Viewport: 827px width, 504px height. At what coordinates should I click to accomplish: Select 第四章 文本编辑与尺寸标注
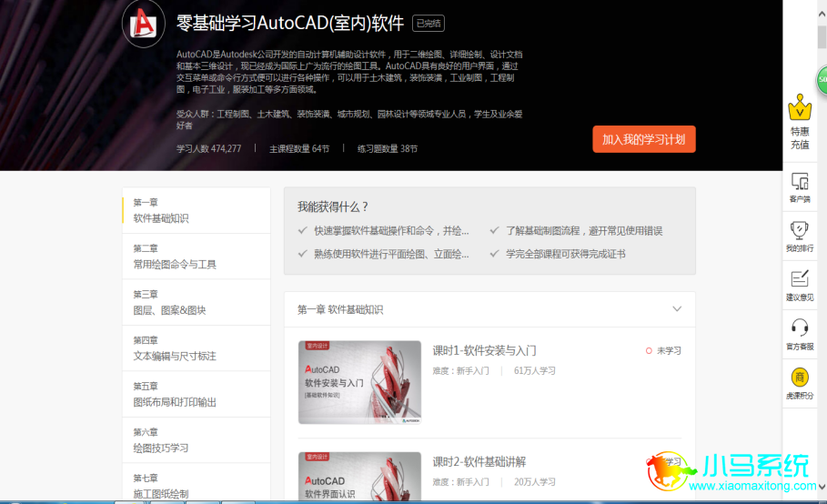pos(197,348)
